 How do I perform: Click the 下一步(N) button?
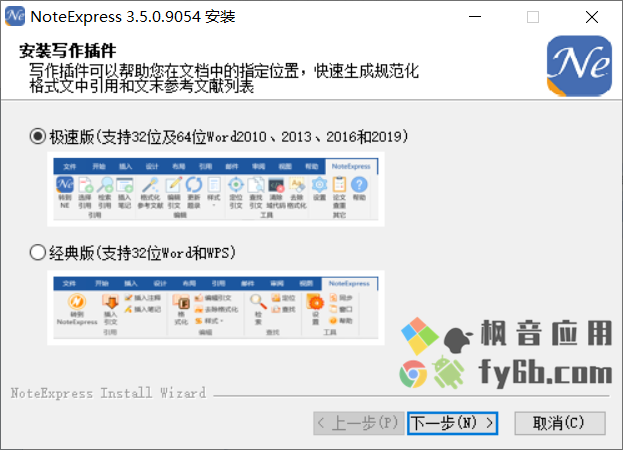453,423
